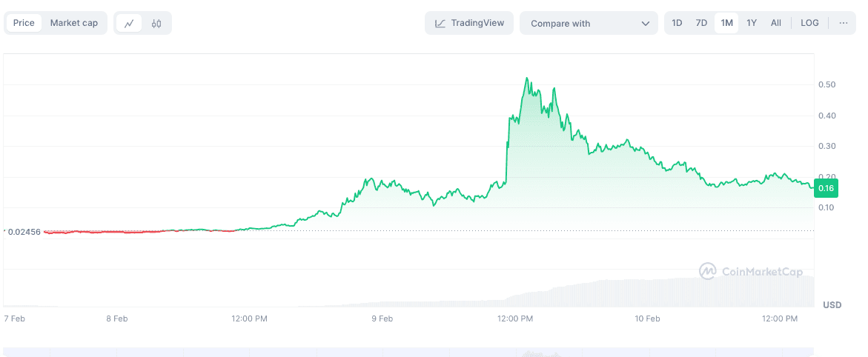Select the 1M time range
Image resolution: width=868 pixels, height=357 pixels.
pyautogui.click(x=726, y=23)
